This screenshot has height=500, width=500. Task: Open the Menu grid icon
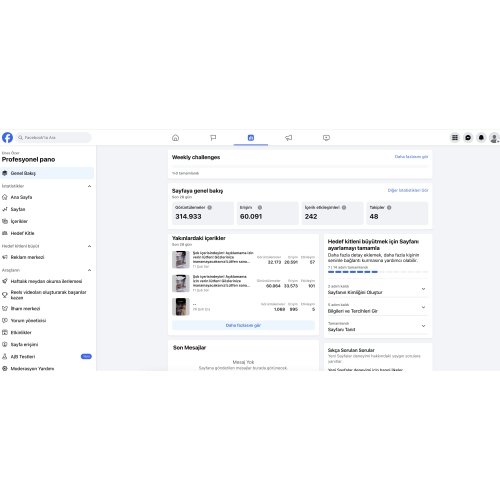(x=455, y=137)
